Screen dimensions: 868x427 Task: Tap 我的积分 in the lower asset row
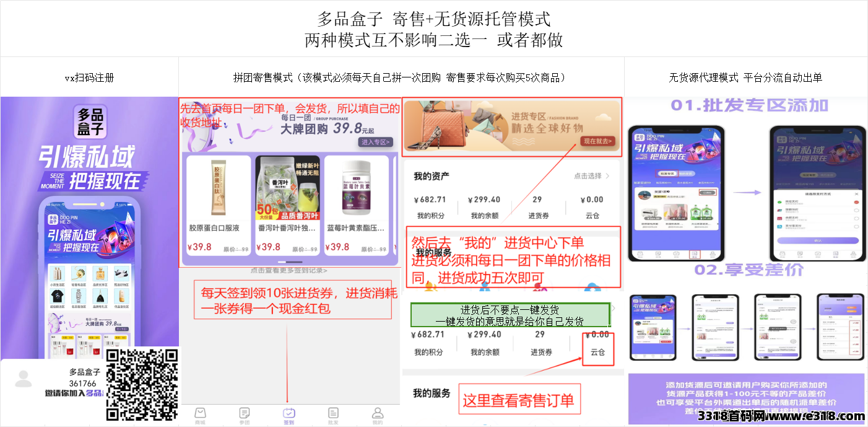tap(428, 352)
